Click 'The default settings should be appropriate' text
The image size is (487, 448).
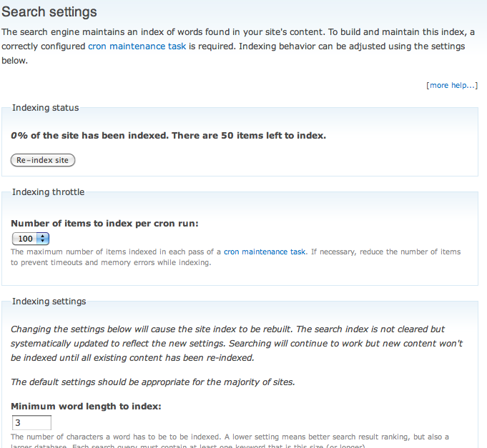coord(153,382)
